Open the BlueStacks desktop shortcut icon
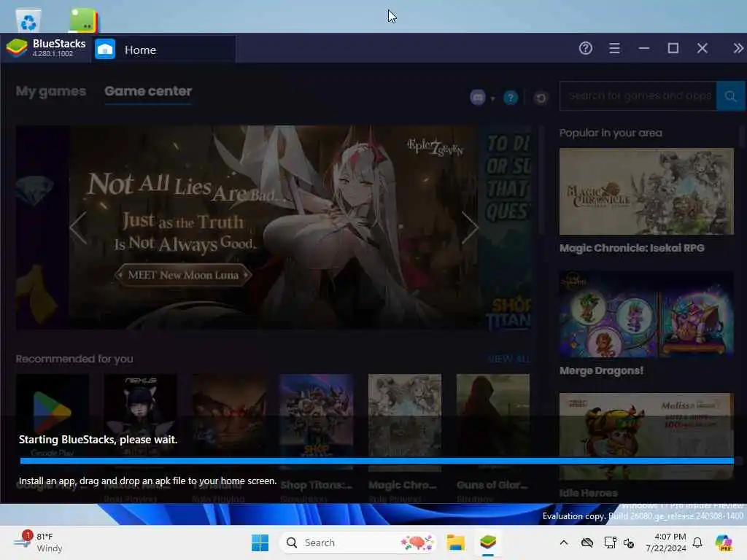Screen dimensions: 747x560 [x=83, y=20]
